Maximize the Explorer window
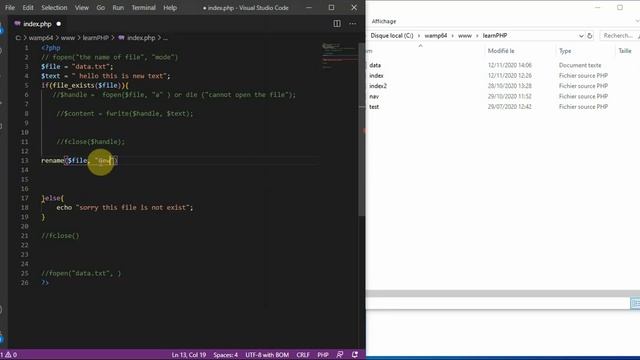This screenshot has height=360, width=640. pos(620,7)
